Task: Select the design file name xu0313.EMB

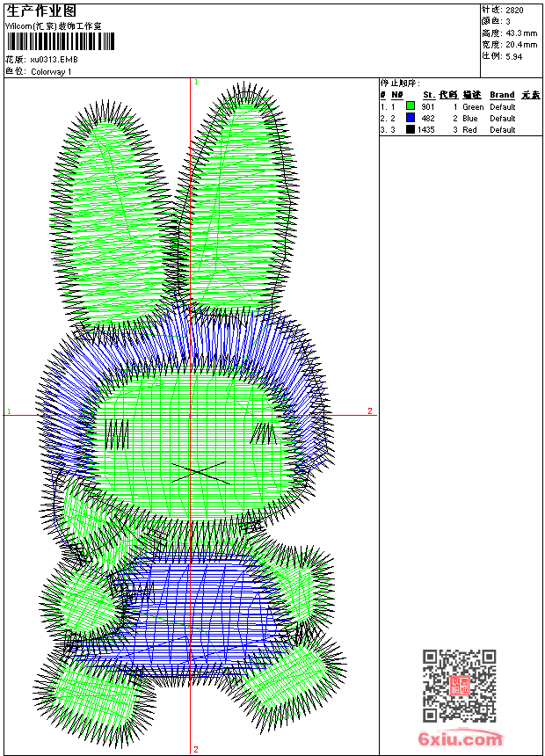Action: (x=54, y=60)
